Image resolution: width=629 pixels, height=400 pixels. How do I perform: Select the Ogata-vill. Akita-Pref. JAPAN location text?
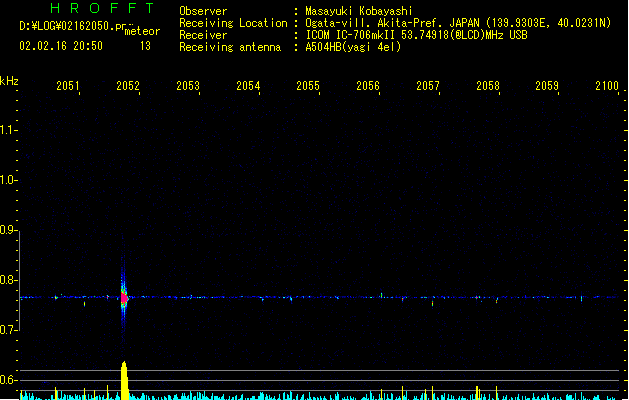[x=458, y=23]
